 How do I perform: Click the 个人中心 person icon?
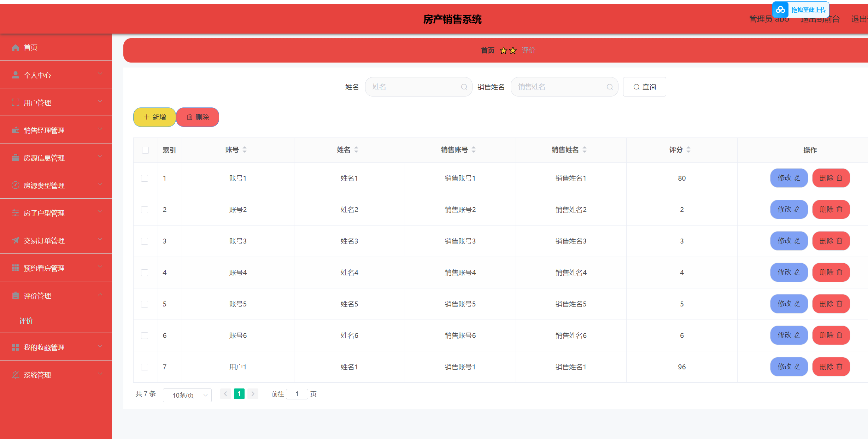16,75
